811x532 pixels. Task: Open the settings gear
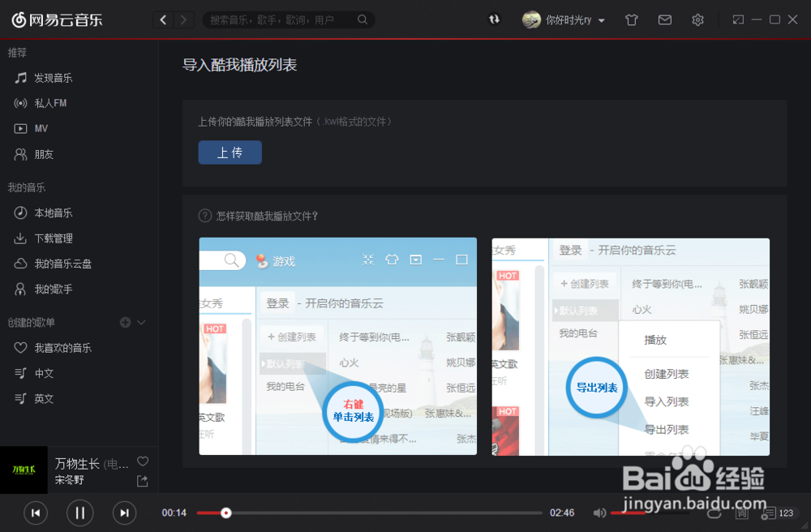coord(697,19)
